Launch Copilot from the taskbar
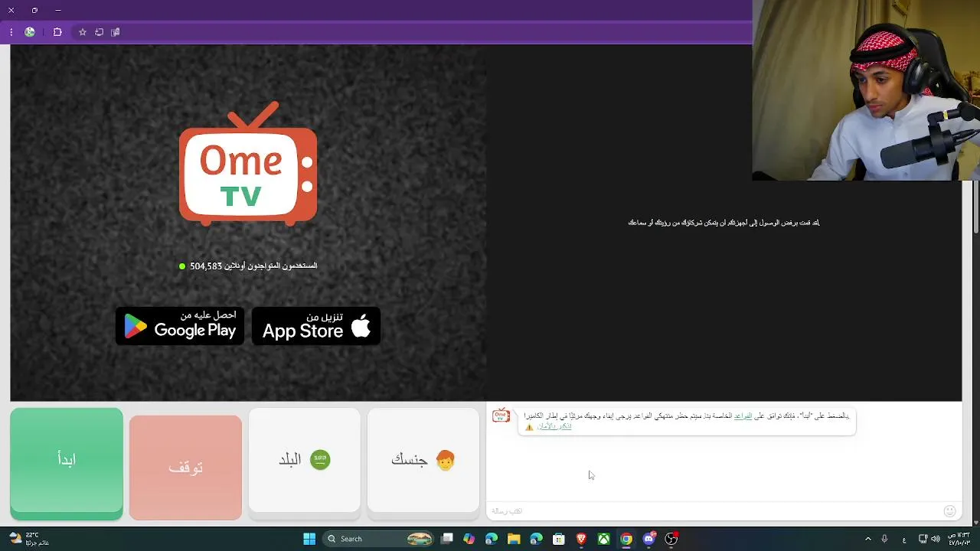 point(469,539)
